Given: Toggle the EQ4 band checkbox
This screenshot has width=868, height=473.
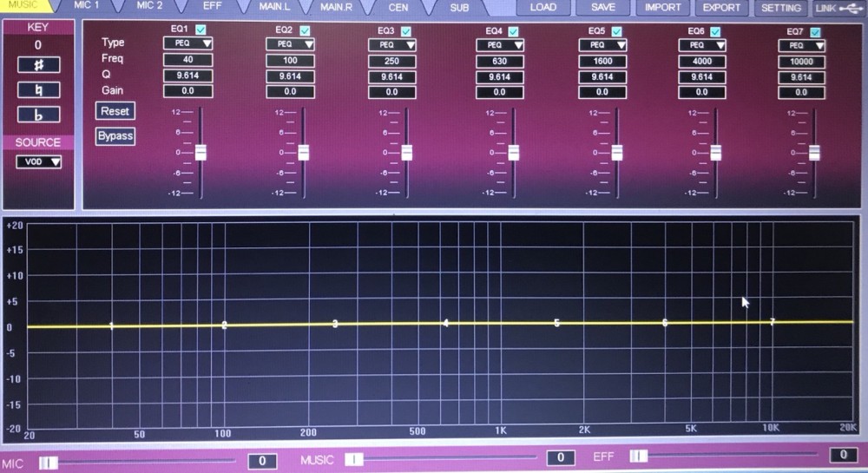Looking at the screenshot, I should 513,31.
